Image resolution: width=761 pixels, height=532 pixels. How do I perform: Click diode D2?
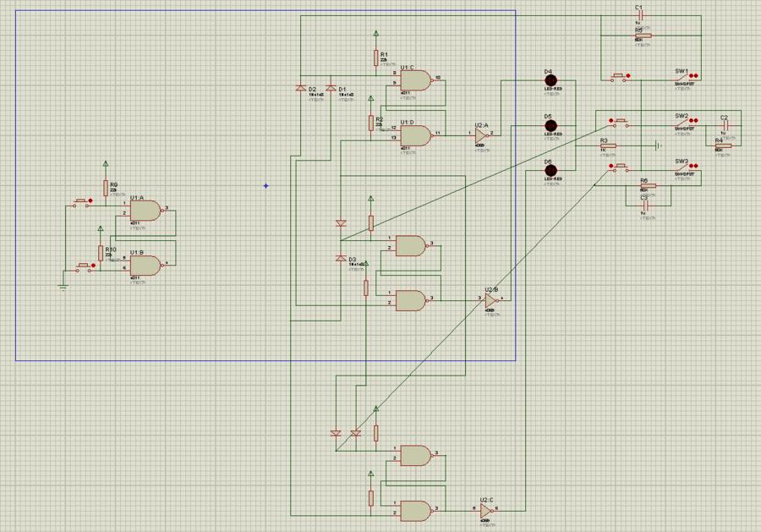(300, 87)
